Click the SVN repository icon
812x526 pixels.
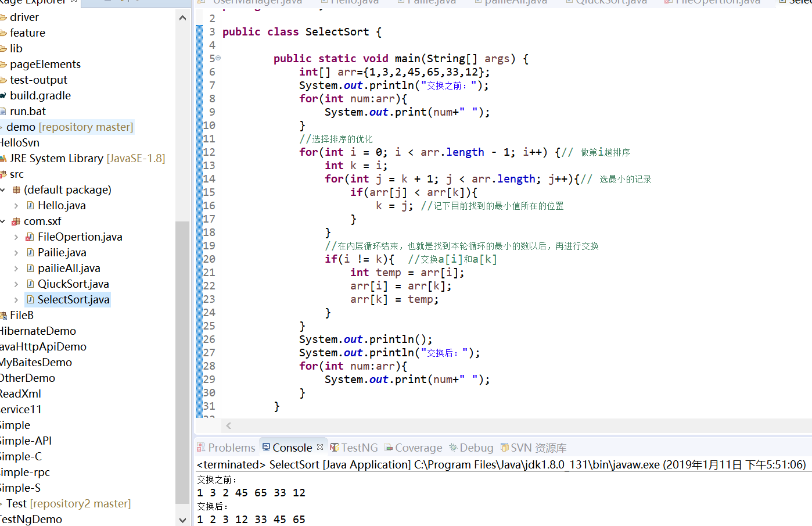pos(505,448)
